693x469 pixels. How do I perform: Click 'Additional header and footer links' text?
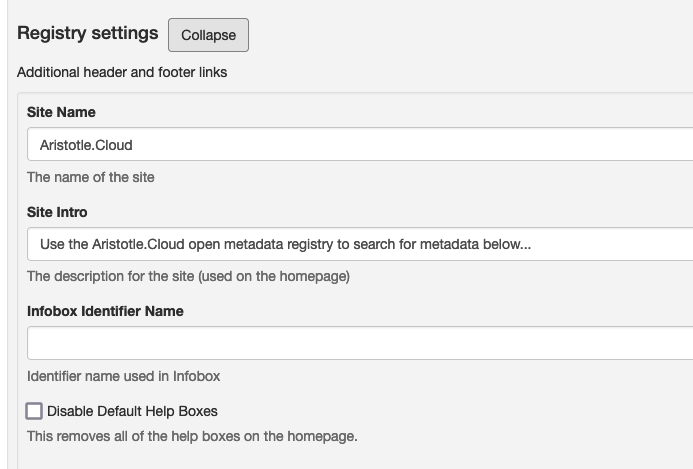tap(122, 72)
